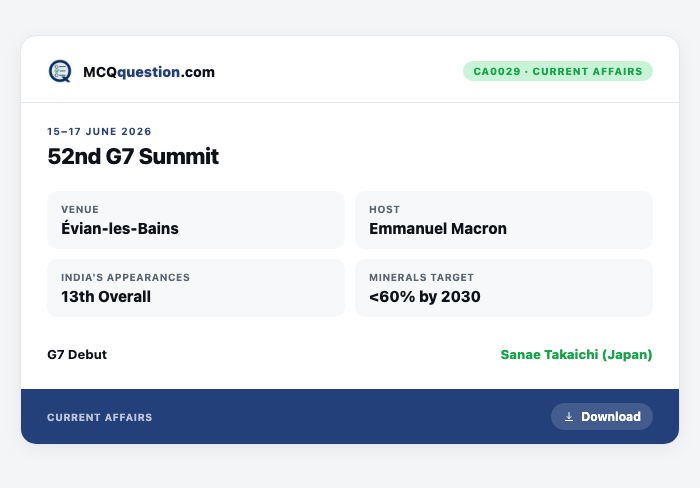Click the 13th Overall value text
Viewport: 700px width, 488px height.
pos(106,296)
